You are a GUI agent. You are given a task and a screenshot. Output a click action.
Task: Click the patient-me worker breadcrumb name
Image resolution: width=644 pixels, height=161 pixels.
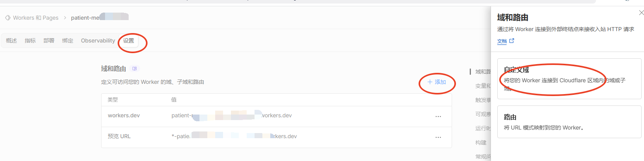[x=85, y=18]
